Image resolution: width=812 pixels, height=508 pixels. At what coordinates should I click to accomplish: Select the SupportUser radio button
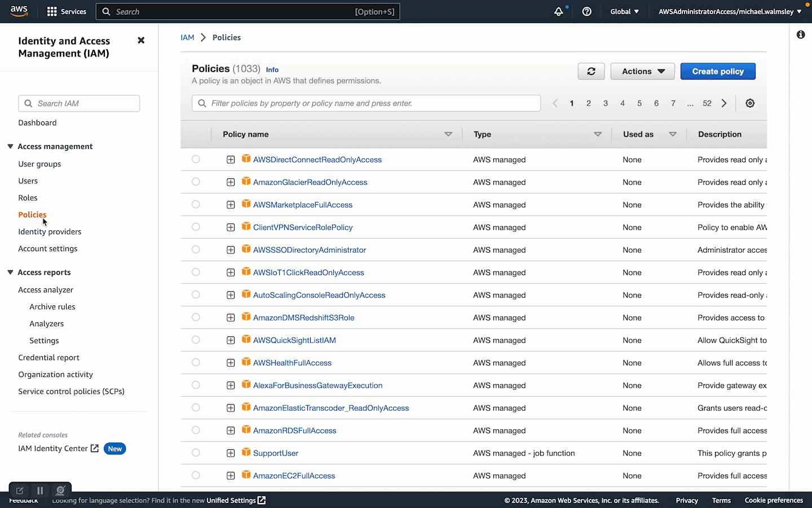click(x=196, y=453)
